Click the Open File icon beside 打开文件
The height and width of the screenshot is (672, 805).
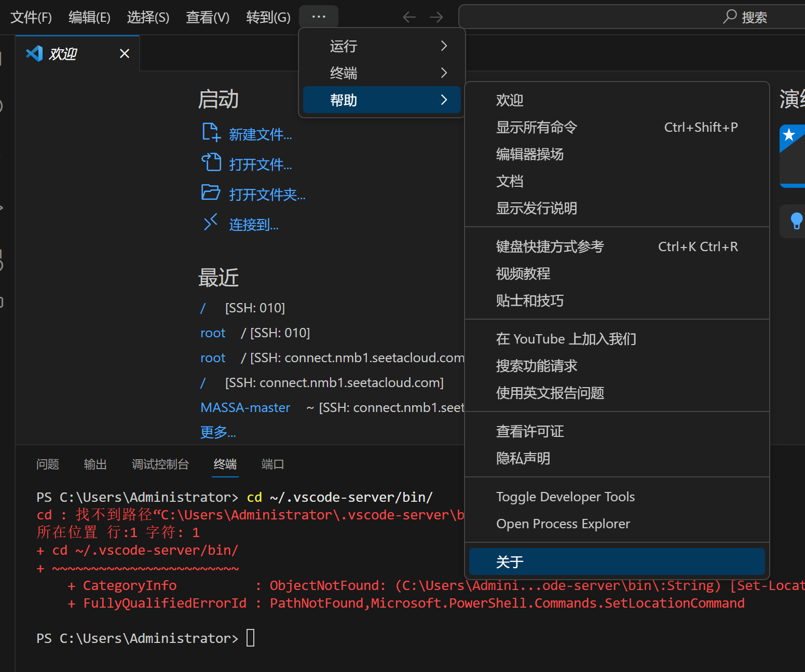tap(211, 162)
